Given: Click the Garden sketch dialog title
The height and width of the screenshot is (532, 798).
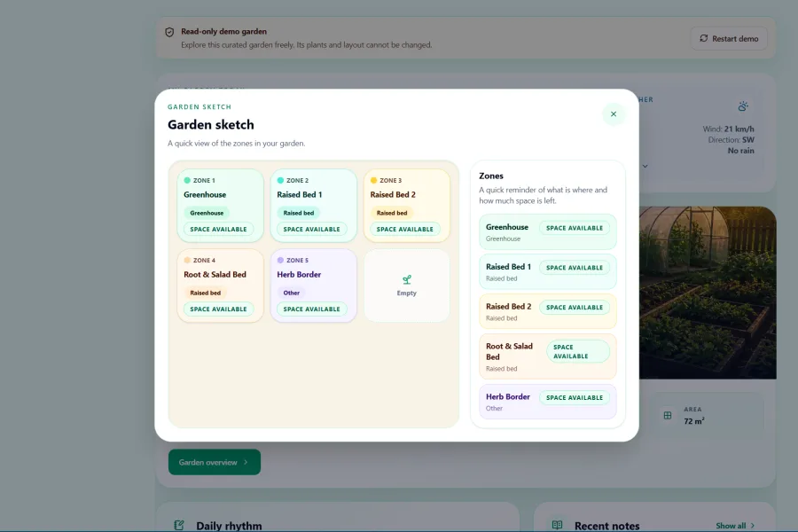Looking at the screenshot, I should [211, 125].
